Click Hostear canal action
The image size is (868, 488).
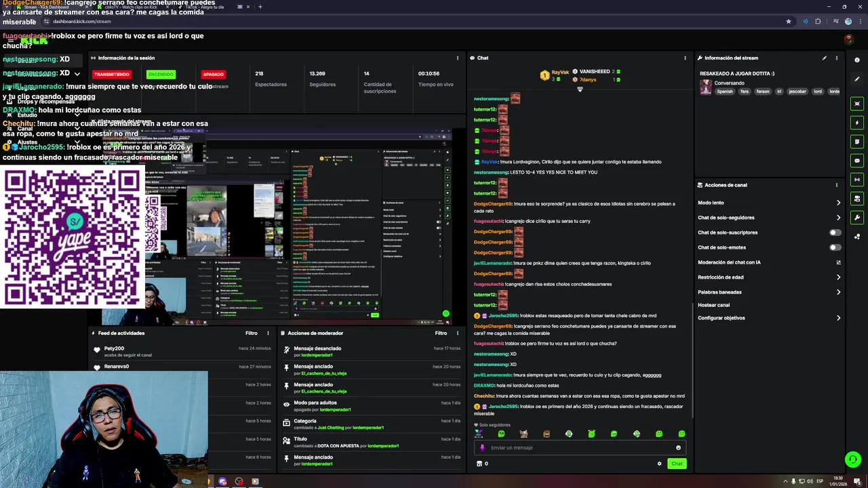(x=713, y=305)
